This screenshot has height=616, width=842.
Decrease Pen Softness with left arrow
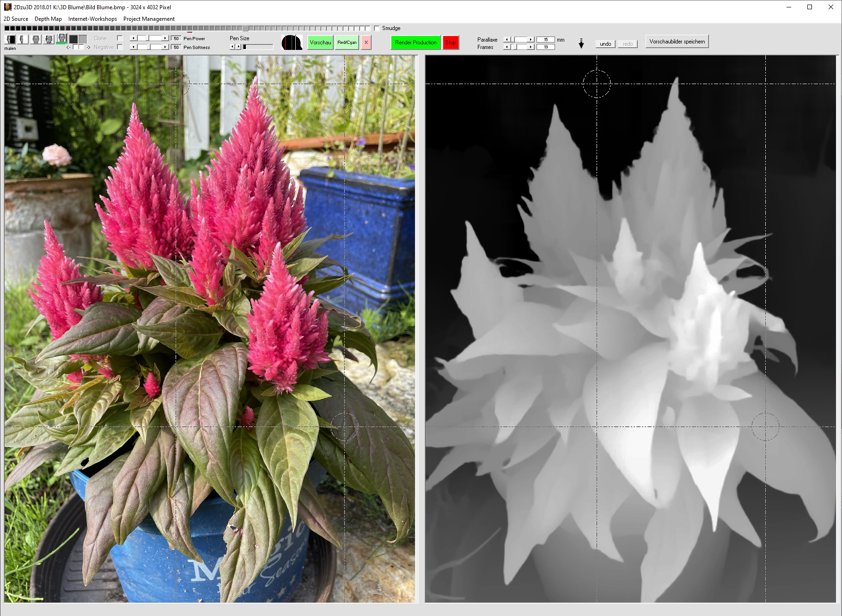coord(134,47)
